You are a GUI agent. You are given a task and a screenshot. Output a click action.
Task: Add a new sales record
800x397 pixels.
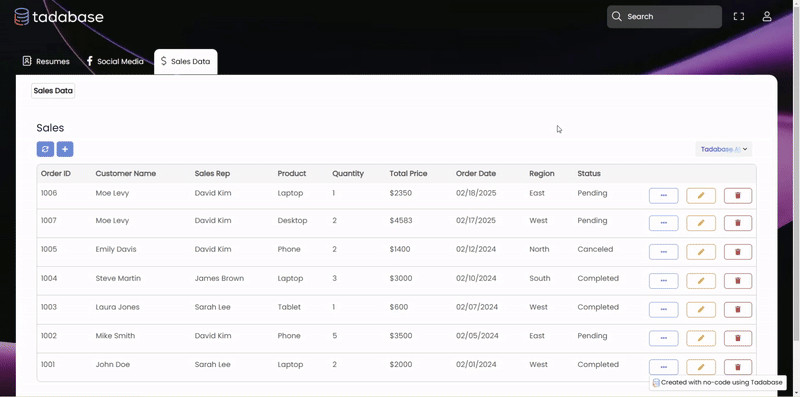[x=65, y=149]
